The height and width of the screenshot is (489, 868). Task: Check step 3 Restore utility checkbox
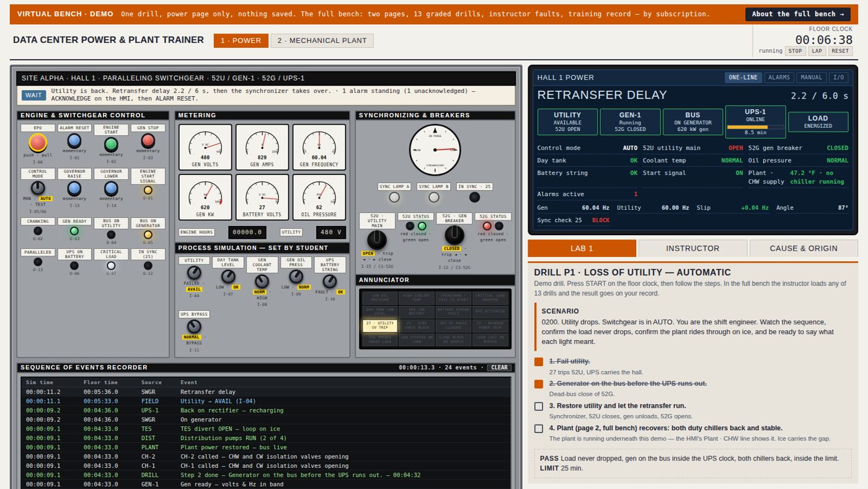539,406
